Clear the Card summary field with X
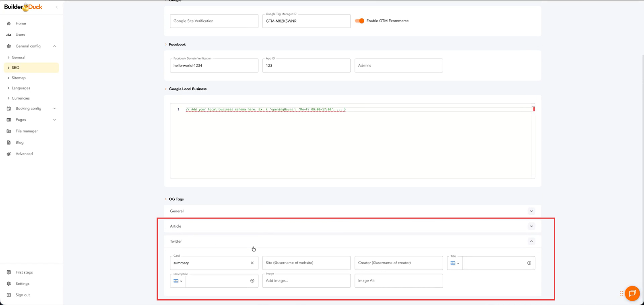Screen dimensions: 644x305 tap(252, 263)
